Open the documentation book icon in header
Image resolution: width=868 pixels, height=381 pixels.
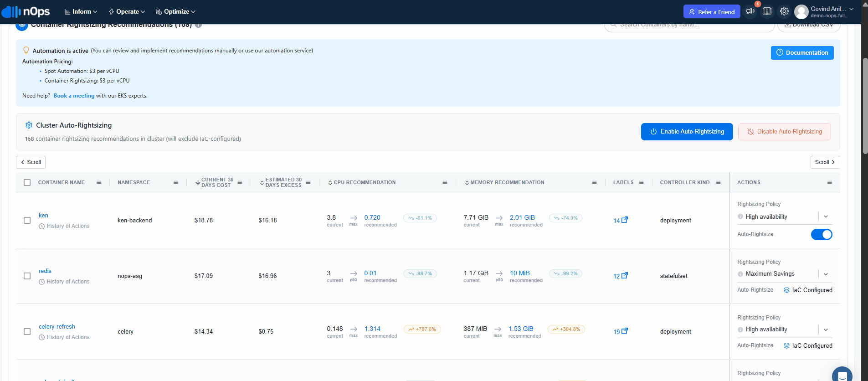pos(767,11)
